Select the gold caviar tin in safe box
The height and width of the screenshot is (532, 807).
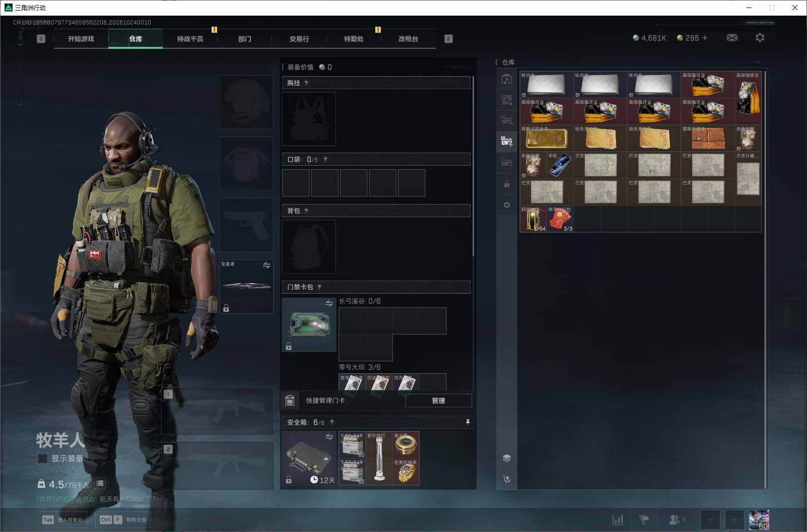(x=406, y=445)
